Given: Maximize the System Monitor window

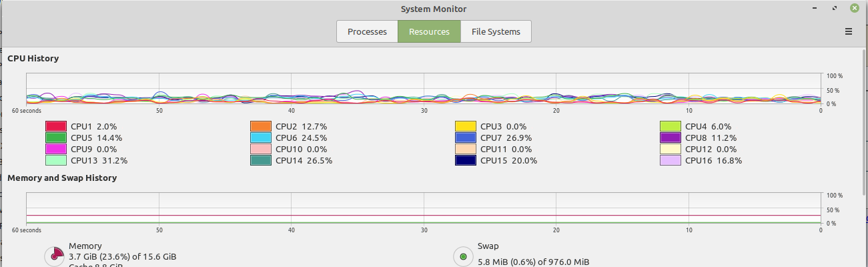Looking at the screenshot, I should click(x=835, y=9).
